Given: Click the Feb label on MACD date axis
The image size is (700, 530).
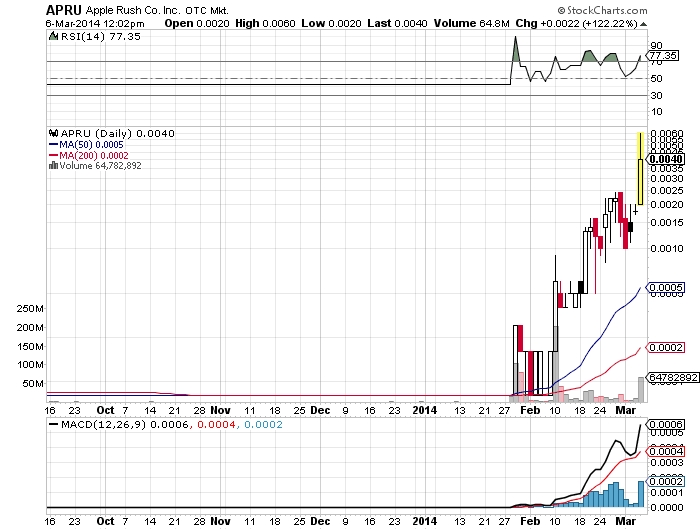Looking at the screenshot, I should (x=530, y=521).
